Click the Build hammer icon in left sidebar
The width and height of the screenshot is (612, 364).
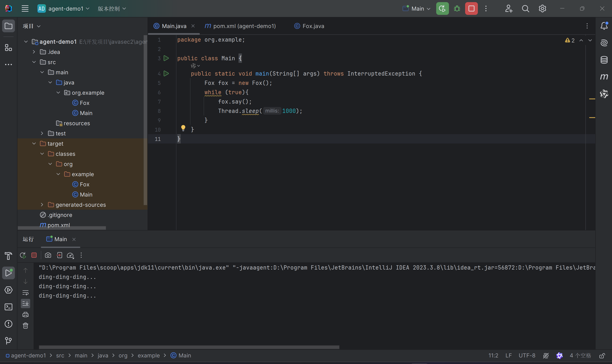pyautogui.click(x=8, y=256)
